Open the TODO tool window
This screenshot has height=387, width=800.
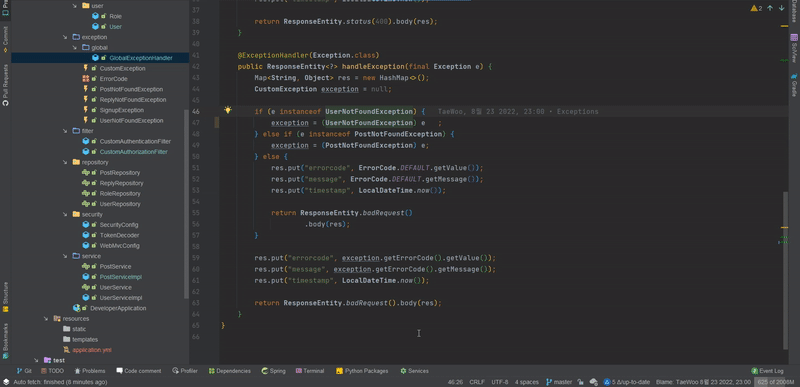[x=53, y=371]
